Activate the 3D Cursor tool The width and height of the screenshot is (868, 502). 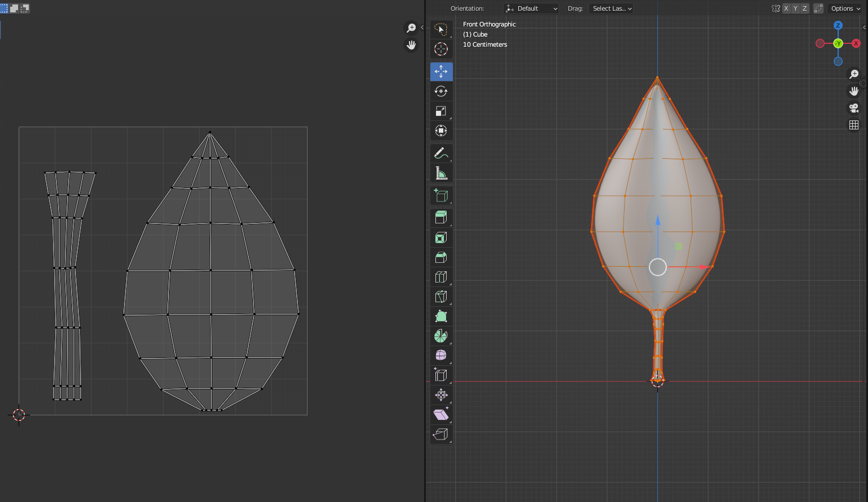click(x=441, y=49)
